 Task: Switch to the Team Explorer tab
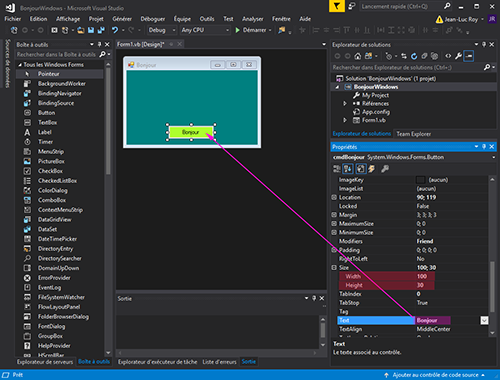tap(414, 134)
